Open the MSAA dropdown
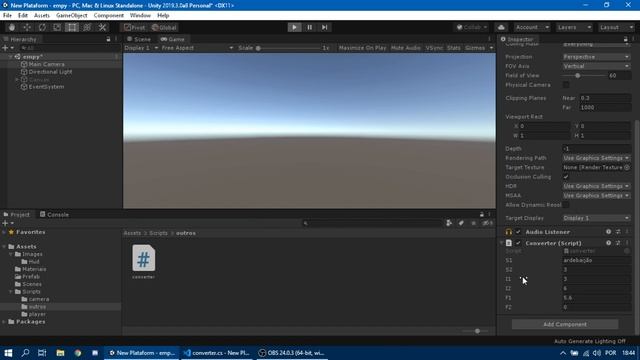This screenshot has width=640, height=360. 596,196
